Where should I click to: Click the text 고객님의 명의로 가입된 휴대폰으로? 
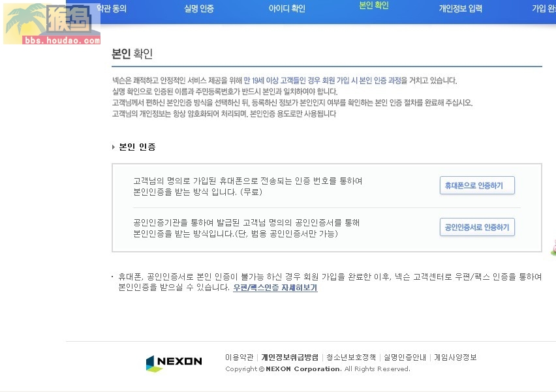click(x=196, y=181)
